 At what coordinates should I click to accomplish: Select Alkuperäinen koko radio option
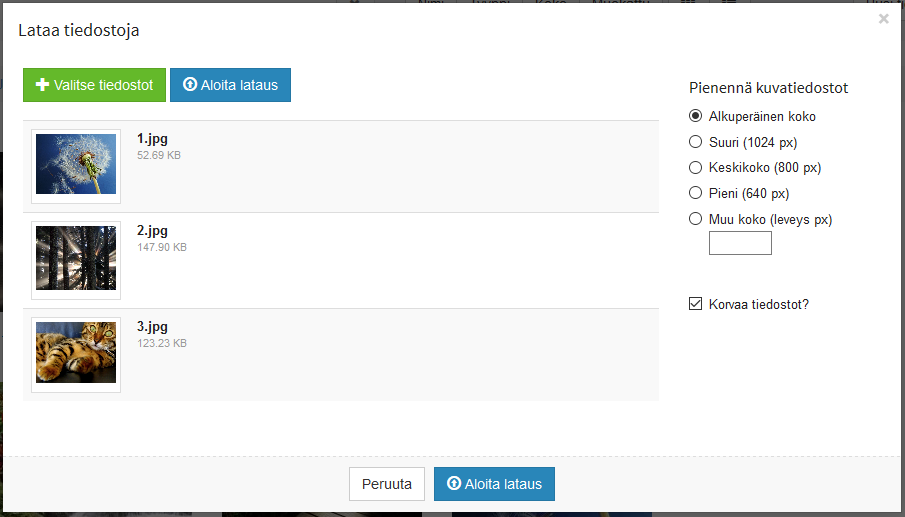tap(696, 116)
